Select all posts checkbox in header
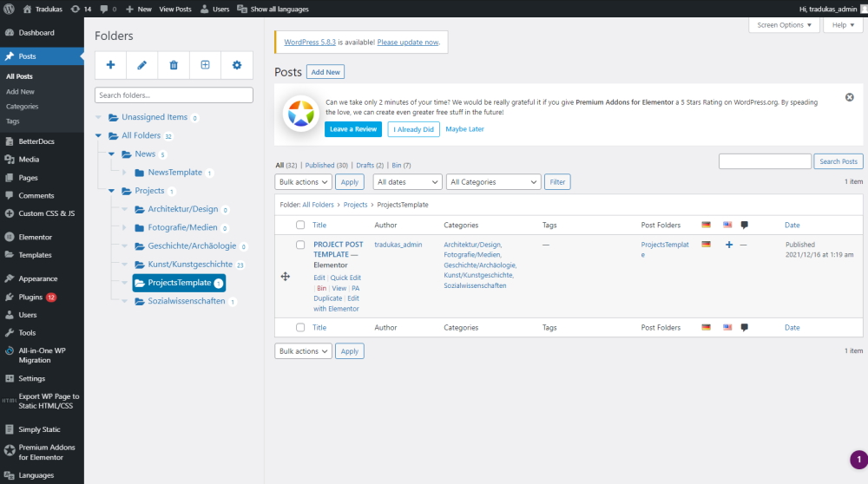 300,226
